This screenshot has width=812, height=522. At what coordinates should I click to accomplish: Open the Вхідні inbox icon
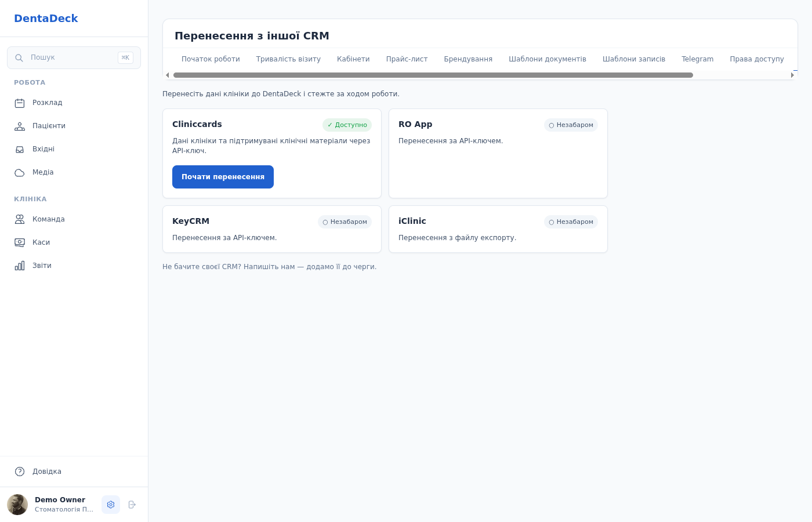(x=20, y=150)
